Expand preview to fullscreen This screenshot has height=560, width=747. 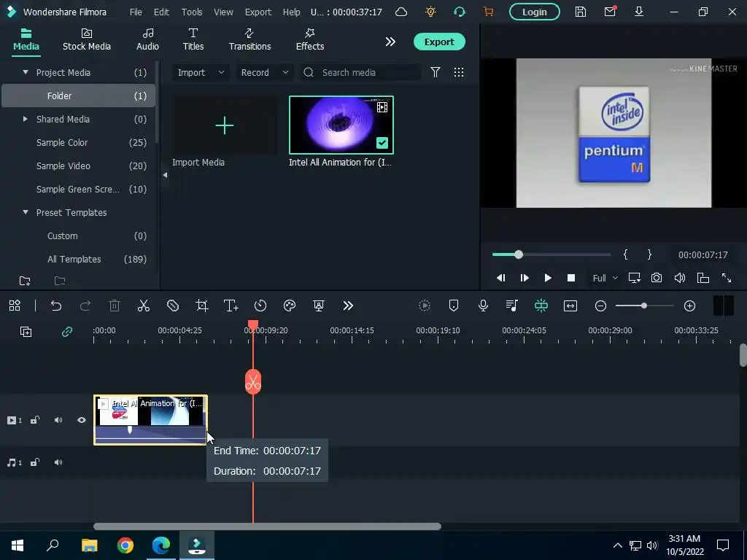[x=727, y=278]
